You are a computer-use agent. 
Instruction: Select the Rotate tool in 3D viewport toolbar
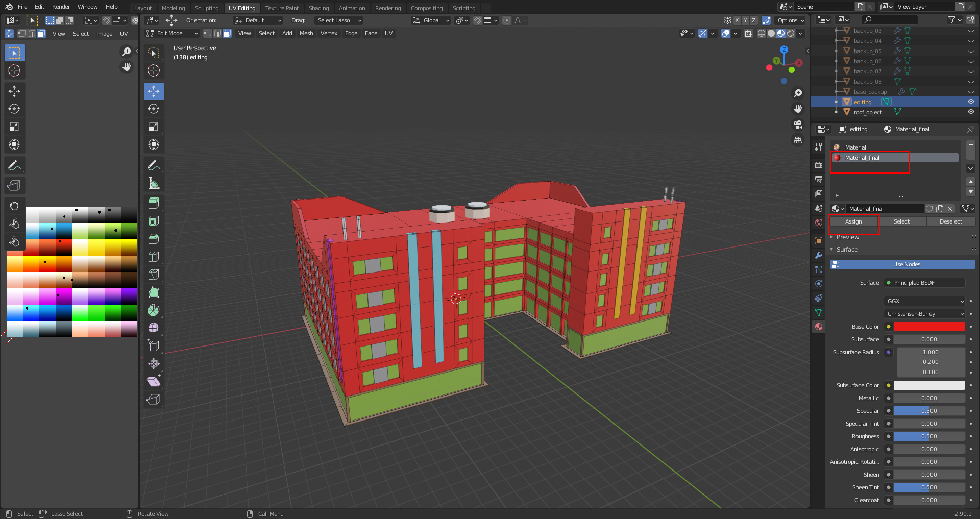154,109
